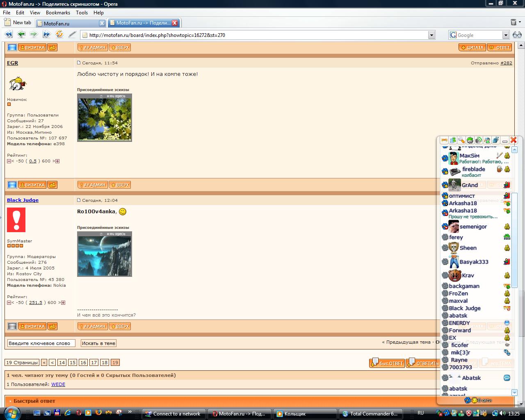This screenshot has width=525, height=420.
Task: Open the Black Judge profile link
Action: click(x=23, y=200)
